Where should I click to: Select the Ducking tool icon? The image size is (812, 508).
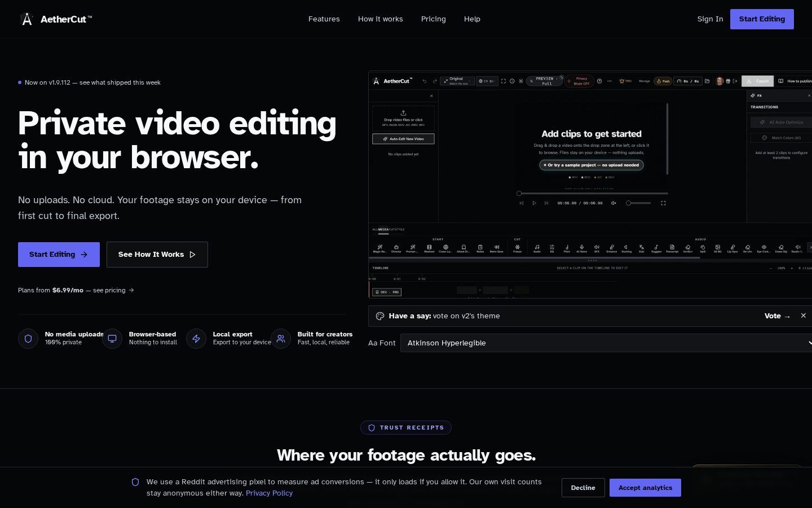(626, 247)
